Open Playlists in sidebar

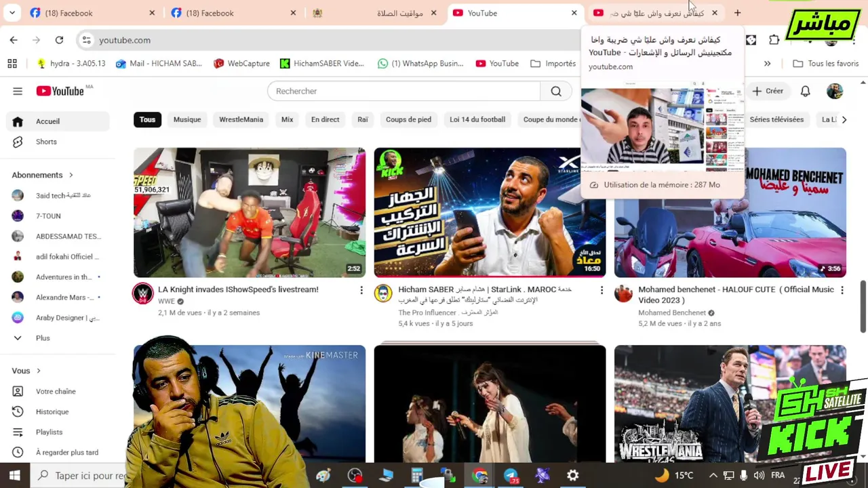(58, 432)
